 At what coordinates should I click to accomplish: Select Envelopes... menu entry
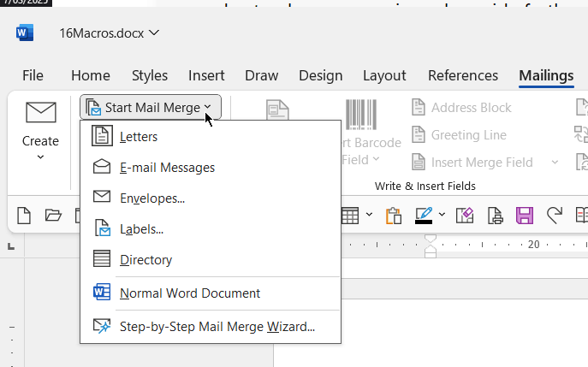[x=211, y=198]
